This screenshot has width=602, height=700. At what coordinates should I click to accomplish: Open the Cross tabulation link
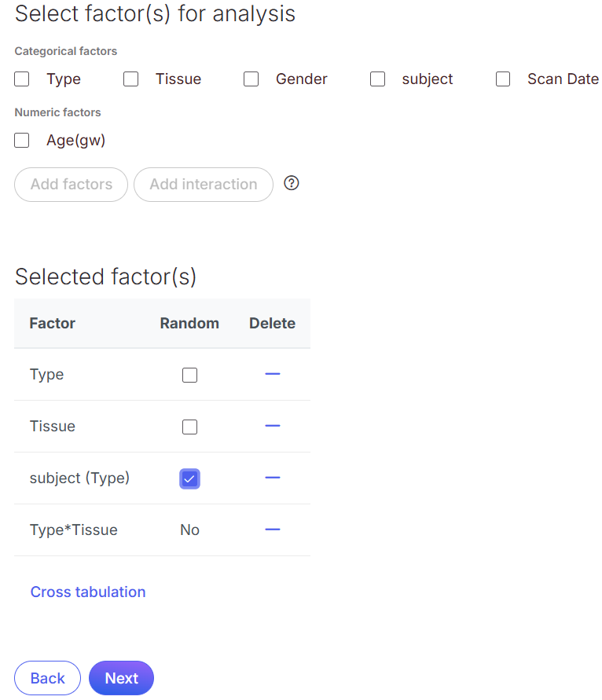88,592
